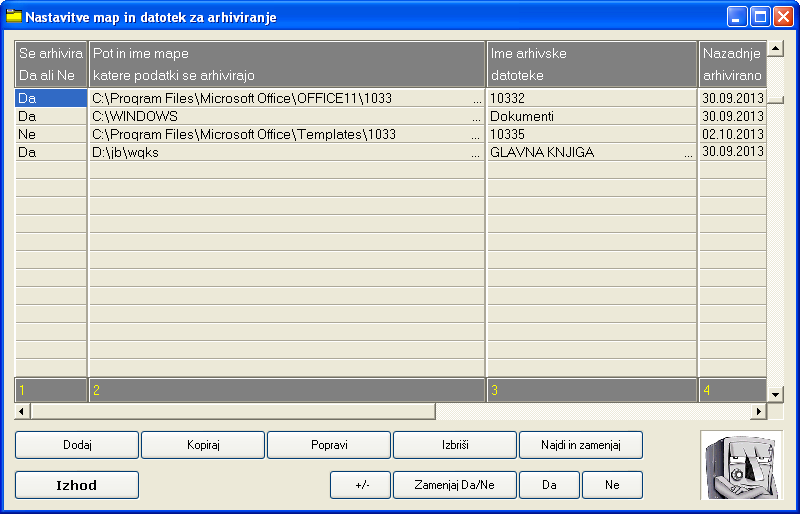
Task: Open ellipsis next to GLAVNA KNJIGA
Action: click(688, 153)
